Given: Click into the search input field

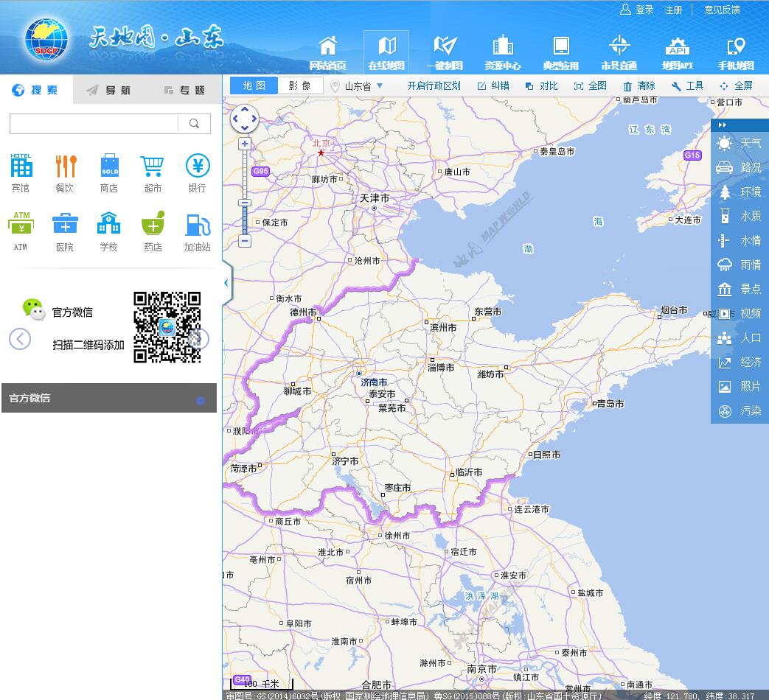Looking at the screenshot, I should coord(94,124).
